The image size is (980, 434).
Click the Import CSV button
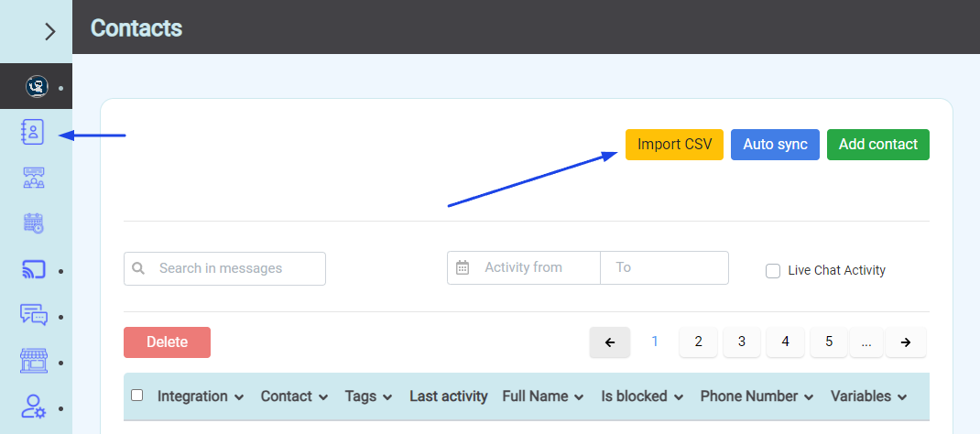(x=674, y=145)
